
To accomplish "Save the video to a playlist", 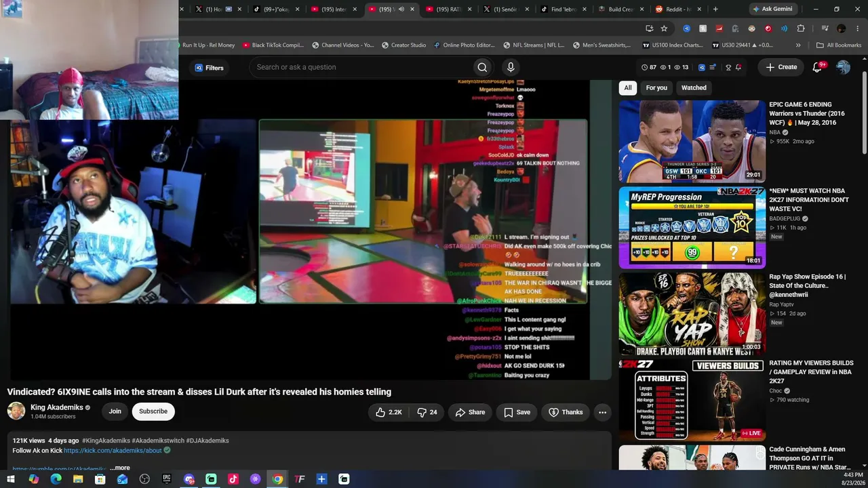I will point(517,412).
